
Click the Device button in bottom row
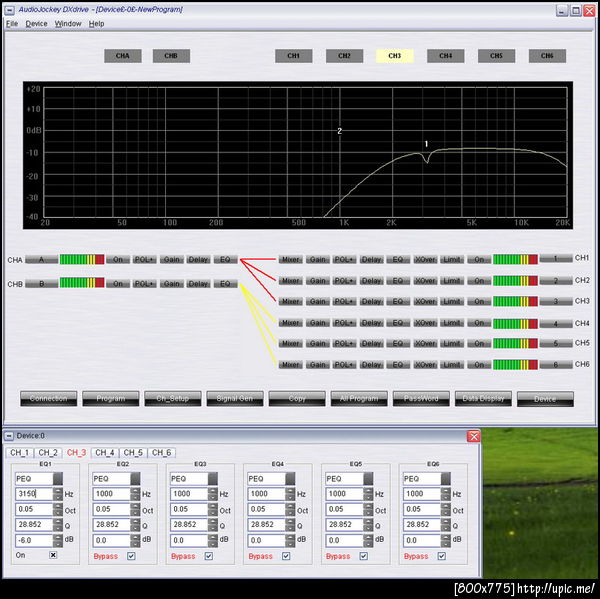[545, 399]
